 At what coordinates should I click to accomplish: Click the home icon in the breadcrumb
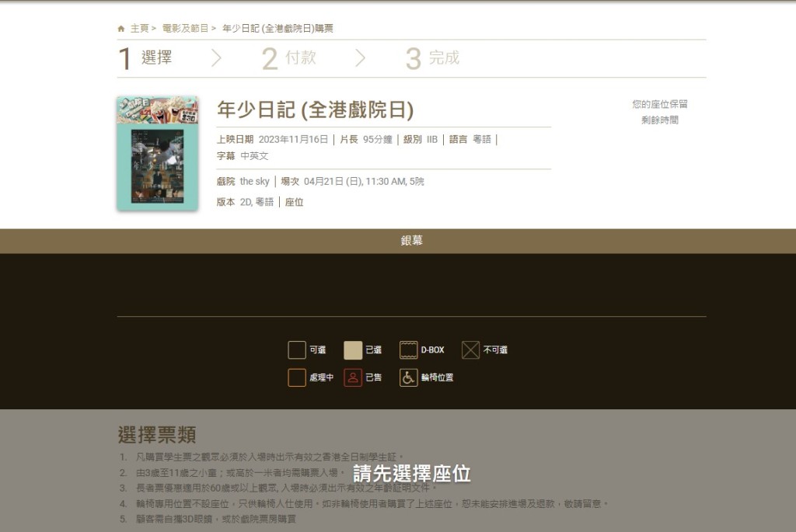(121, 29)
